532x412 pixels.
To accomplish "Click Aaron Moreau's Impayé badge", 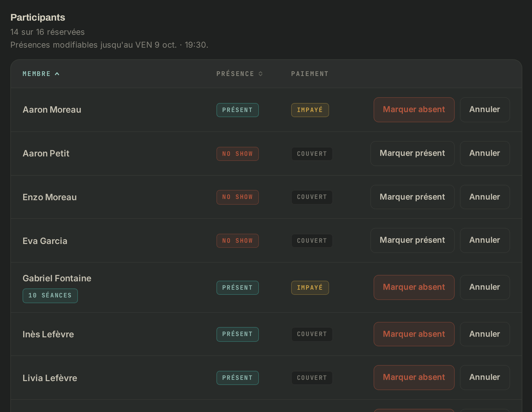I will (x=310, y=110).
